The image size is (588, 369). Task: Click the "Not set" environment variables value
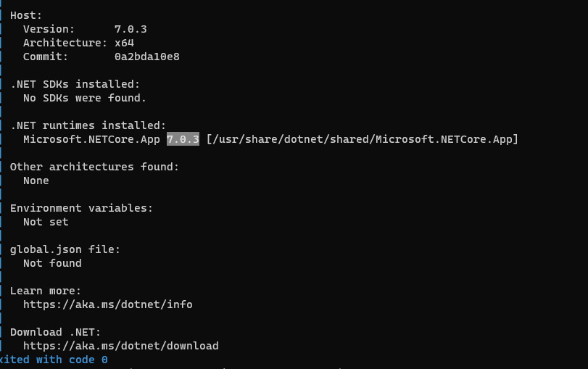46,222
